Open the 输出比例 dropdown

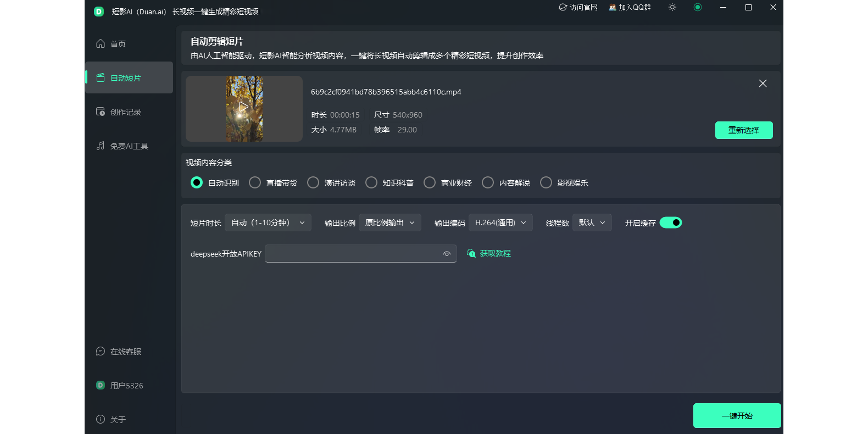(x=390, y=222)
